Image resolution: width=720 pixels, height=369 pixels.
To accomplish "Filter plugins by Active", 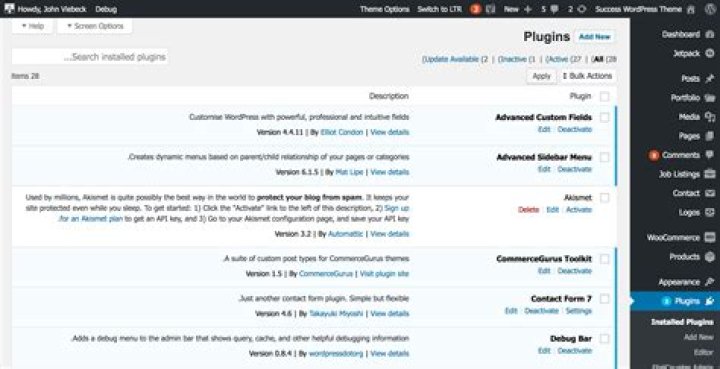I will pos(563,59).
